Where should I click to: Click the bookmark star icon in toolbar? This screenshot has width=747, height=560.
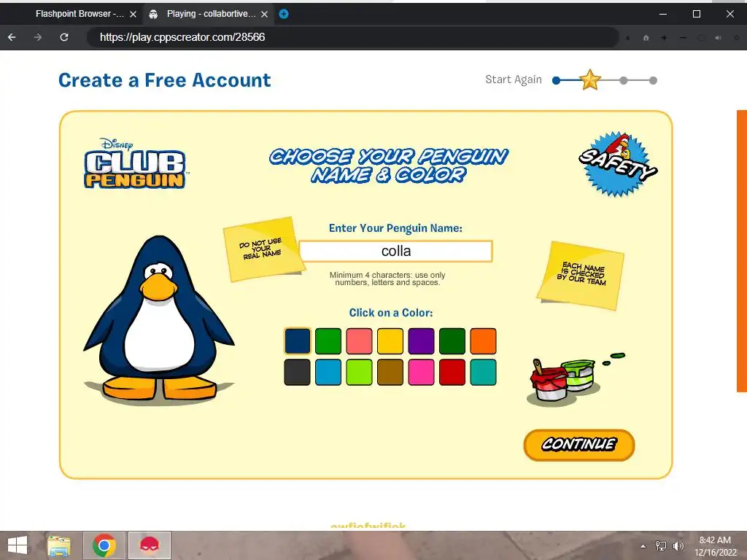click(x=628, y=38)
